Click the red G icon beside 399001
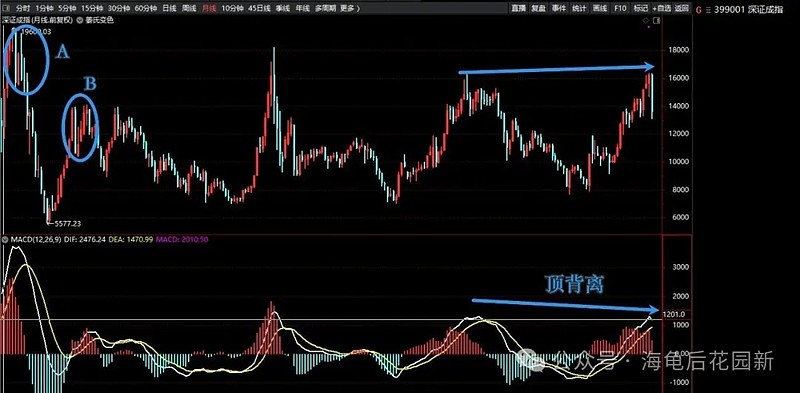This screenshot has height=393, width=800. (699, 9)
